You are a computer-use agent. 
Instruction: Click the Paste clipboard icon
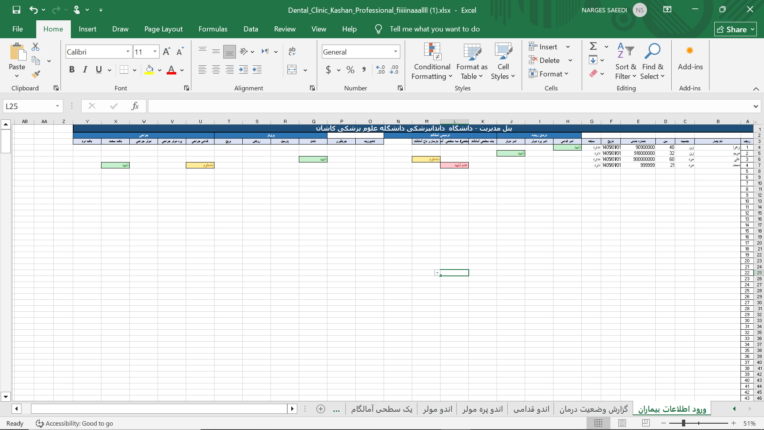(17, 52)
